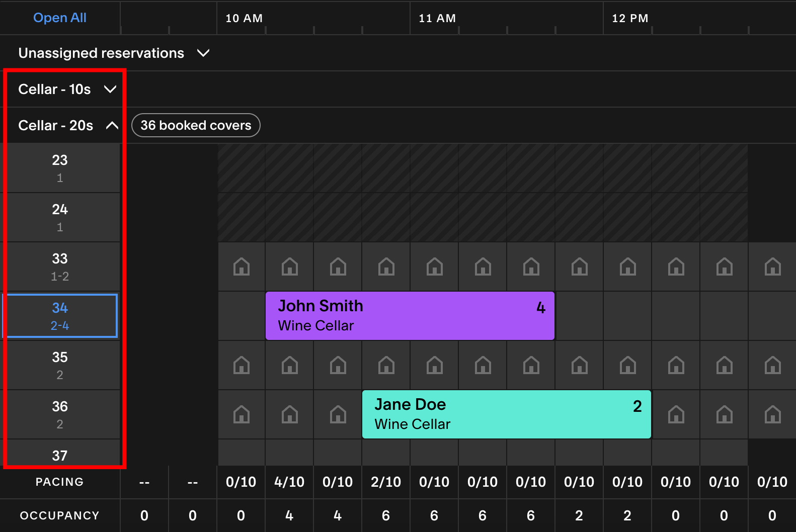Click table 33 house icon at 12:30 PM
796x532 pixels.
coord(725,267)
